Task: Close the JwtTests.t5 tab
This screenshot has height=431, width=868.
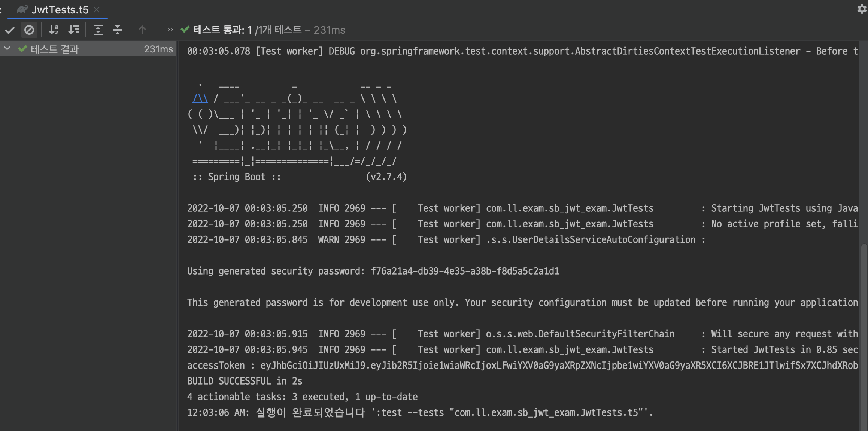Action: (97, 10)
